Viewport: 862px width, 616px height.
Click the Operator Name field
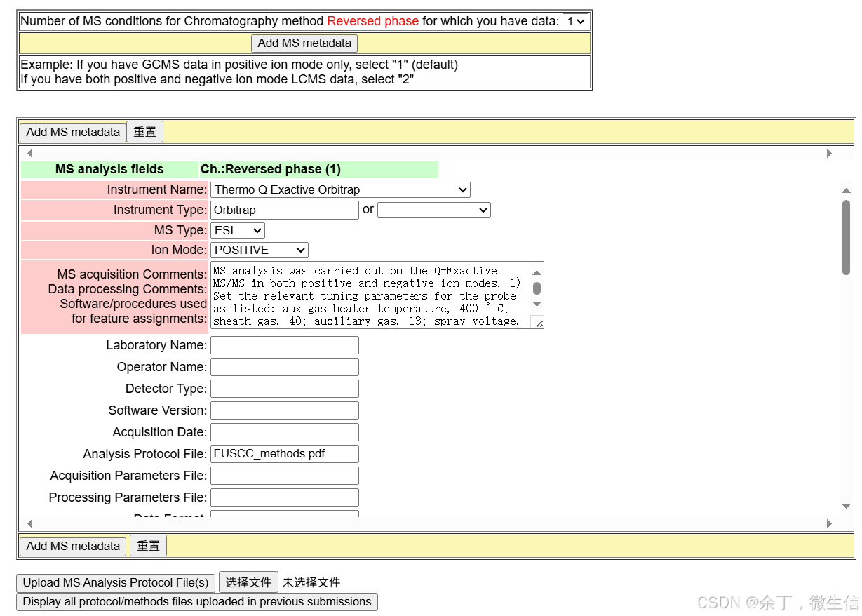285,367
